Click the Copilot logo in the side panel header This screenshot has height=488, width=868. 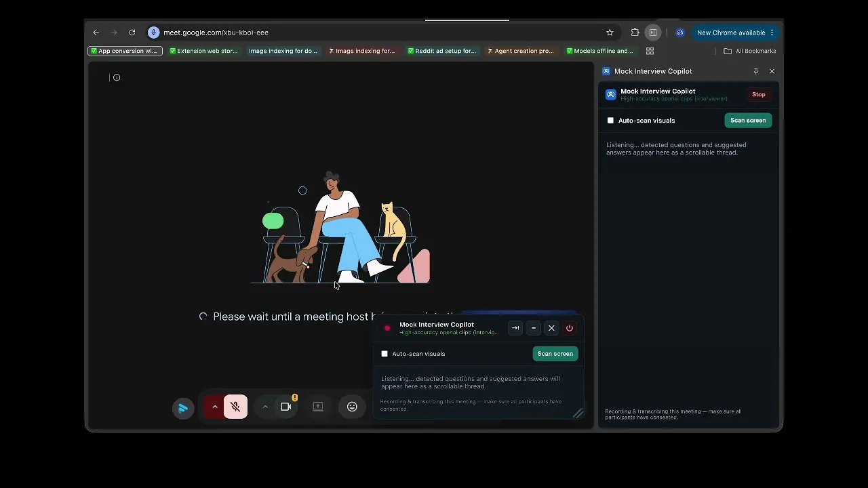coord(611,95)
